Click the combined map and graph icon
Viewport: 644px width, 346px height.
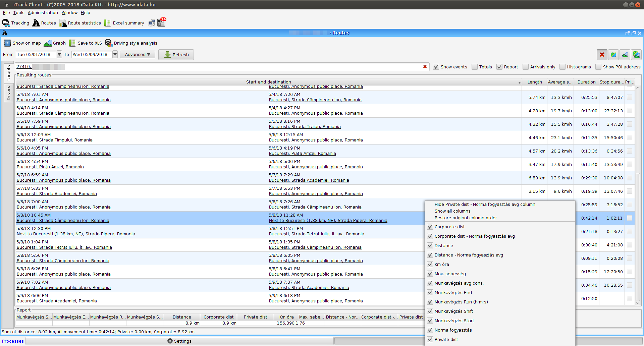click(636, 55)
